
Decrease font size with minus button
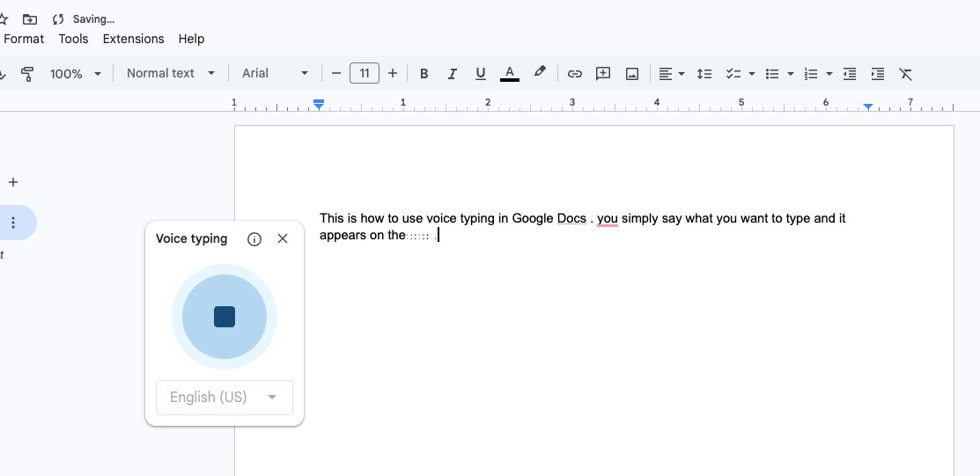pos(336,73)
